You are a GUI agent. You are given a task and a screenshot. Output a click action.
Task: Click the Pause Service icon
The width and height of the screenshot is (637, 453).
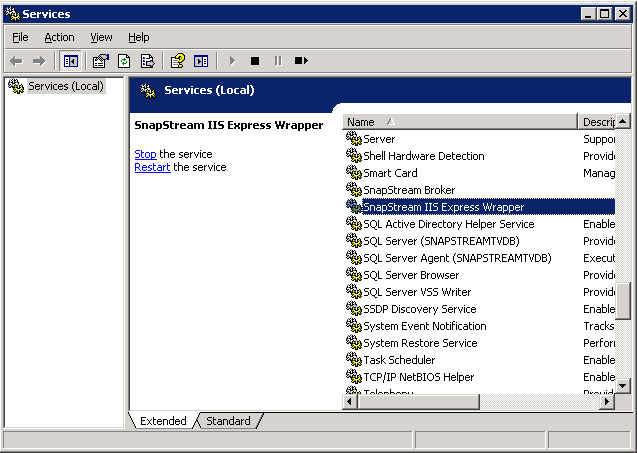click(278, 61)
